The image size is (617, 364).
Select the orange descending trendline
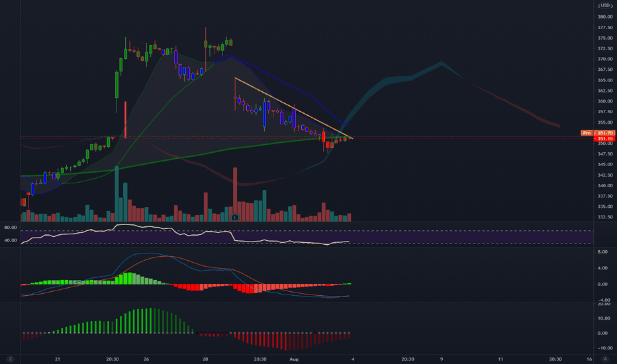pyautogui.click(x=293, y=108)
